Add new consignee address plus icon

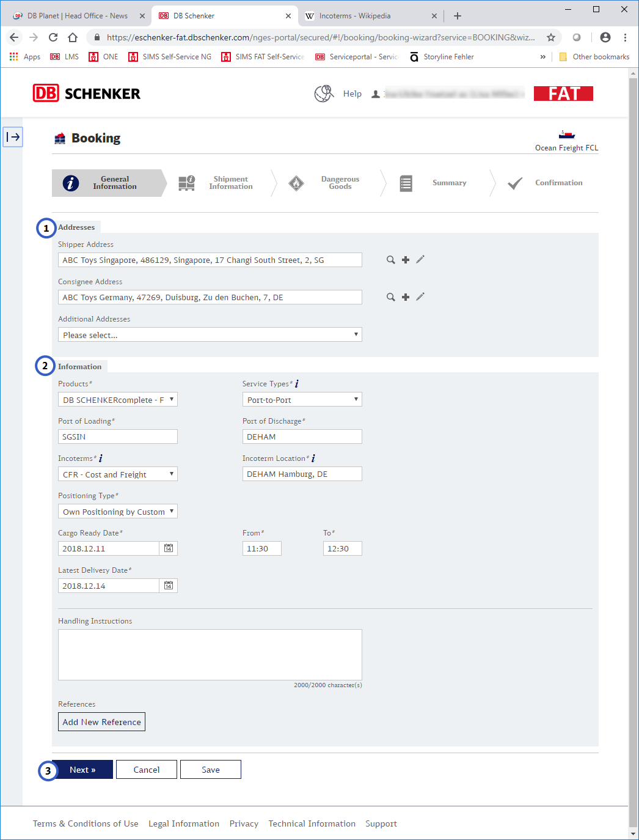click(406, 297)
